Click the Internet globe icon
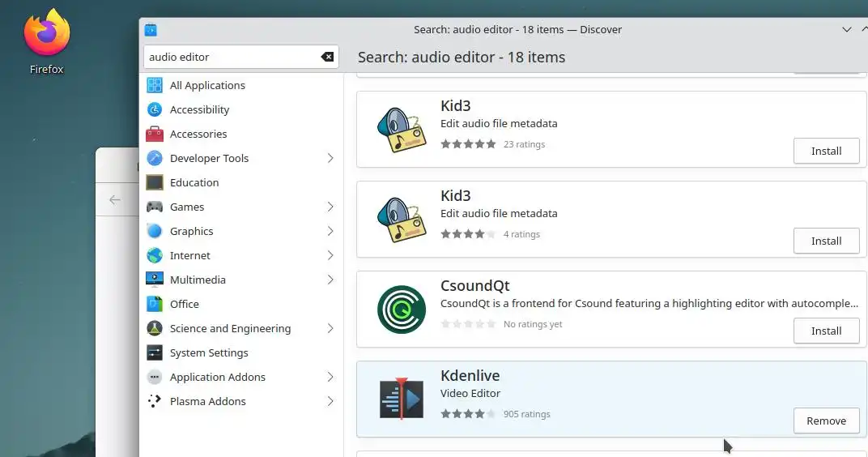 coord(155,255)
